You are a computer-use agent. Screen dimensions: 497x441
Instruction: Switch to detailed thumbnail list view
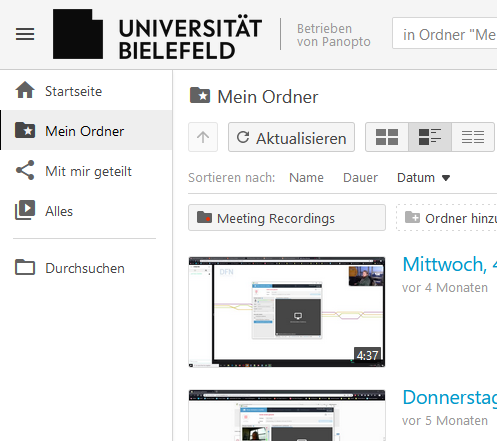click(x=430, y=137)
